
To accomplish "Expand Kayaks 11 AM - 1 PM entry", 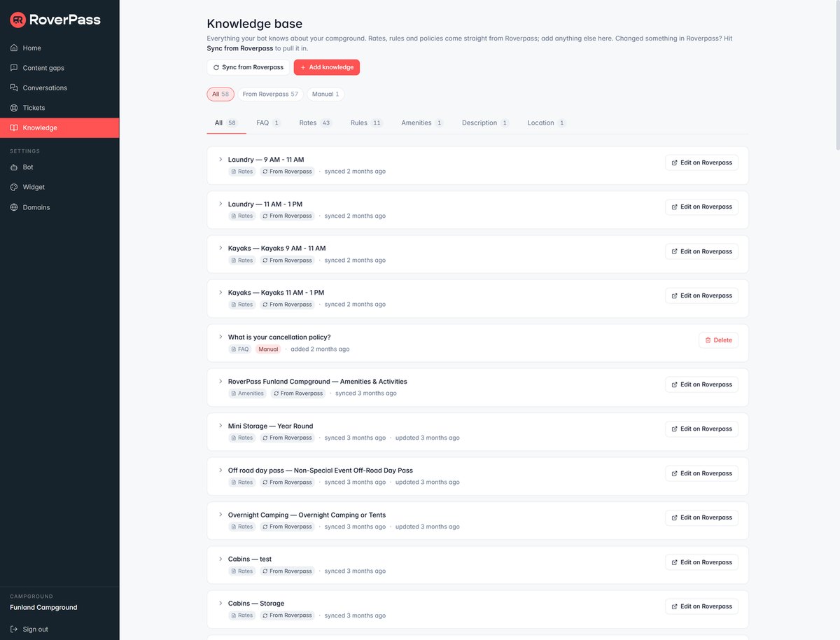I will click(220, 292).
